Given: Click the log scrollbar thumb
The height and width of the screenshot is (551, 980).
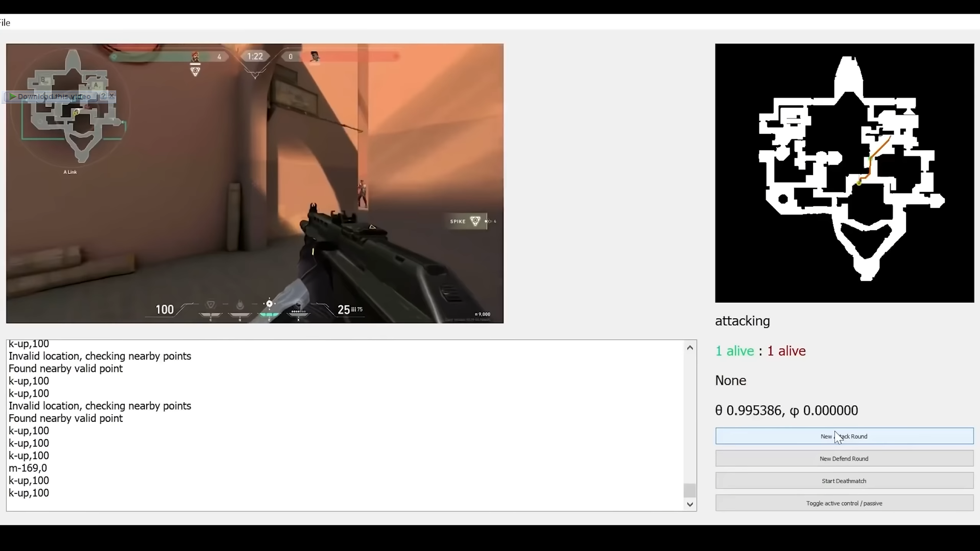Looking at the screenshot, I should pyautogui.click(x=689, y=490).
